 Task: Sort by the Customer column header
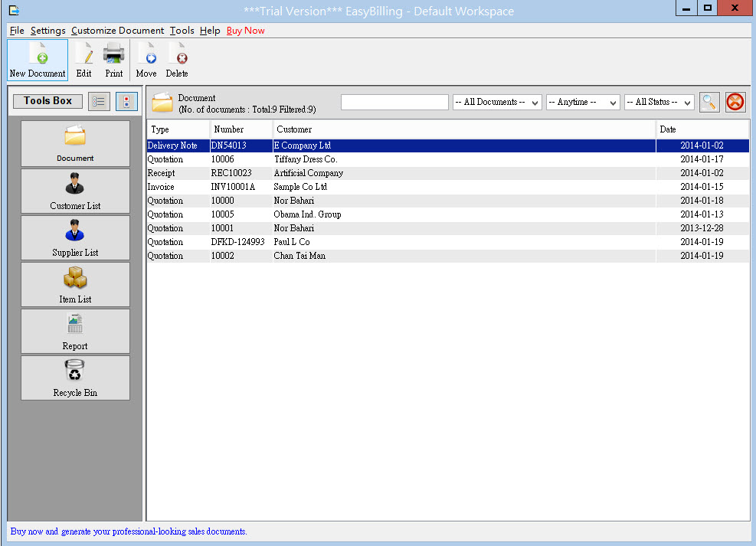pos(464,129)
